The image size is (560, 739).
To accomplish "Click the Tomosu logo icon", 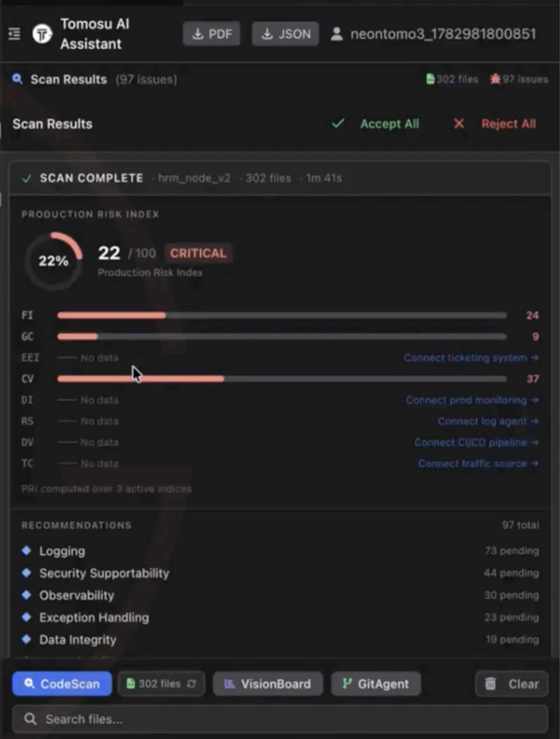I will click(42, 34).
